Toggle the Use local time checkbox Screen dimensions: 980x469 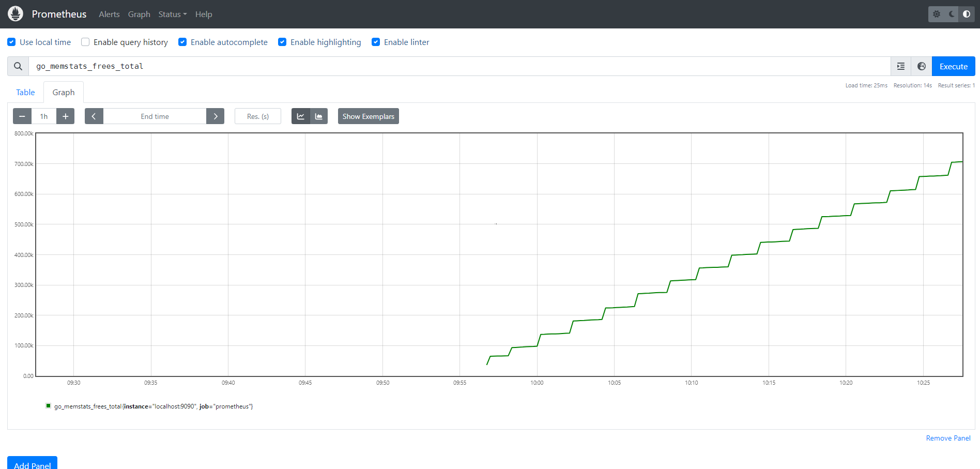(x=11, y=42)
